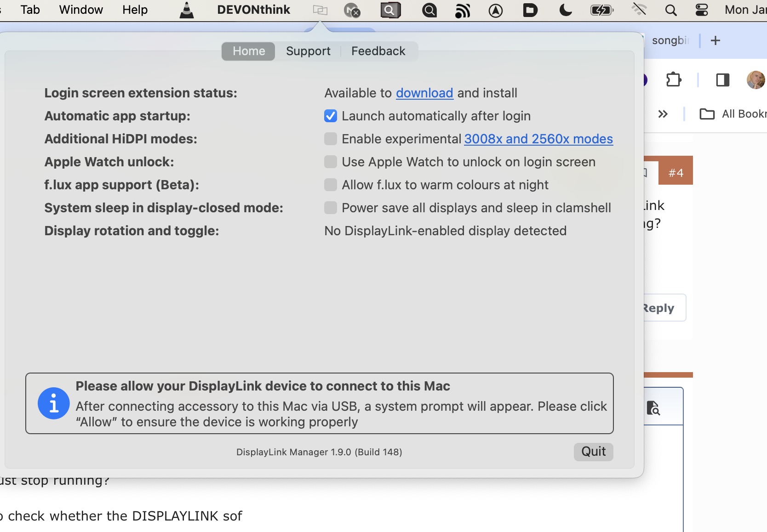Add a new browser tab with the plus
This screenshot has height=532, width=767.
(715, 40)
